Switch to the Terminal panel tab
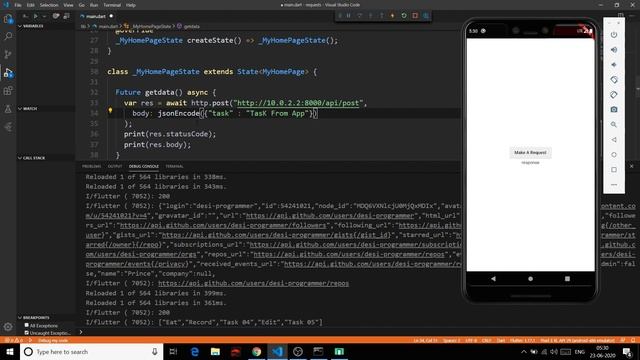The height and width of the screenshot is (360, 640). click(x=174, y=167)
